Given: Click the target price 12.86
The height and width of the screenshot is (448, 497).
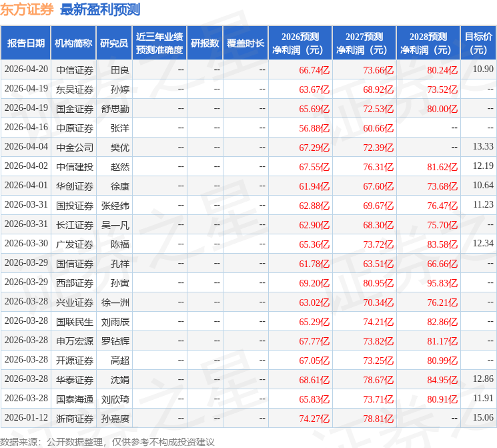Looking at the screenshot, I should click(x=483, y=379).
